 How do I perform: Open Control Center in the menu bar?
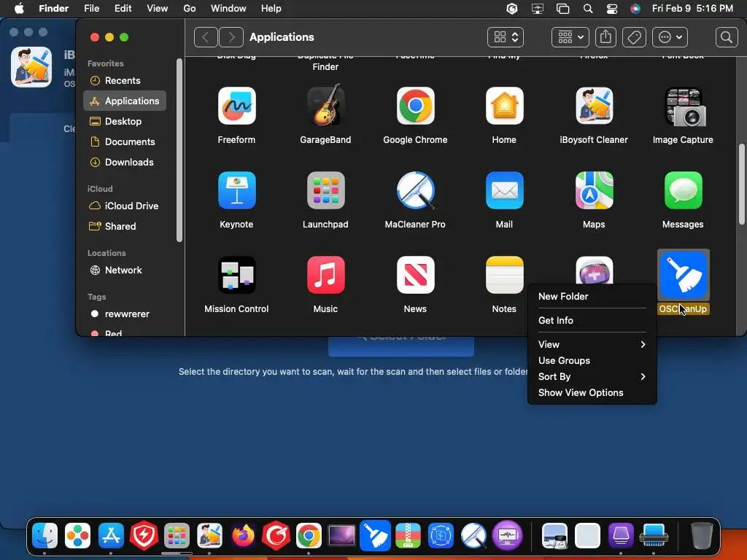coord(612,9)
